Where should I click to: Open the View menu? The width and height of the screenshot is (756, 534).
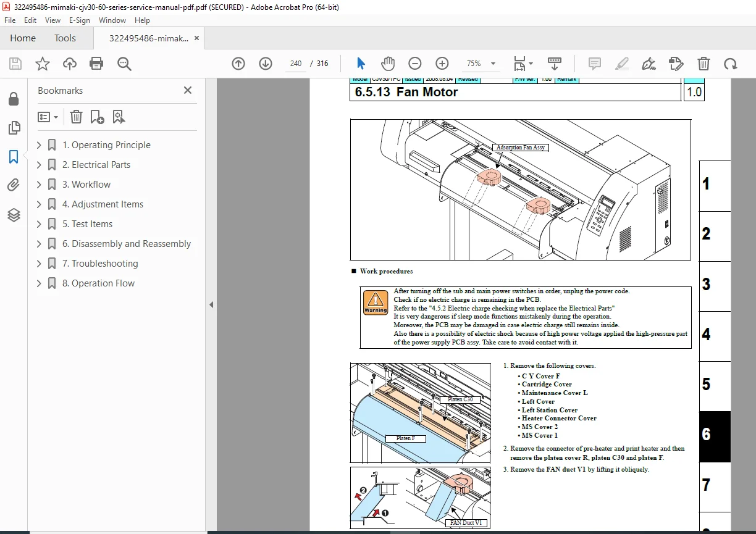(53, 20)
